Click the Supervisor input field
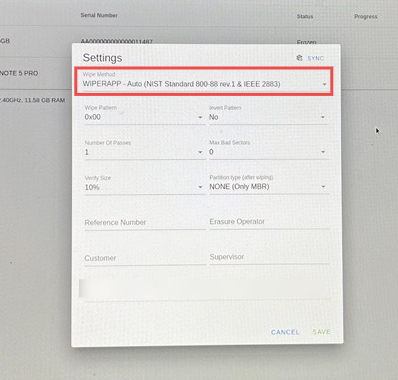Screen dimensions: 398x380 coord(269,257)
